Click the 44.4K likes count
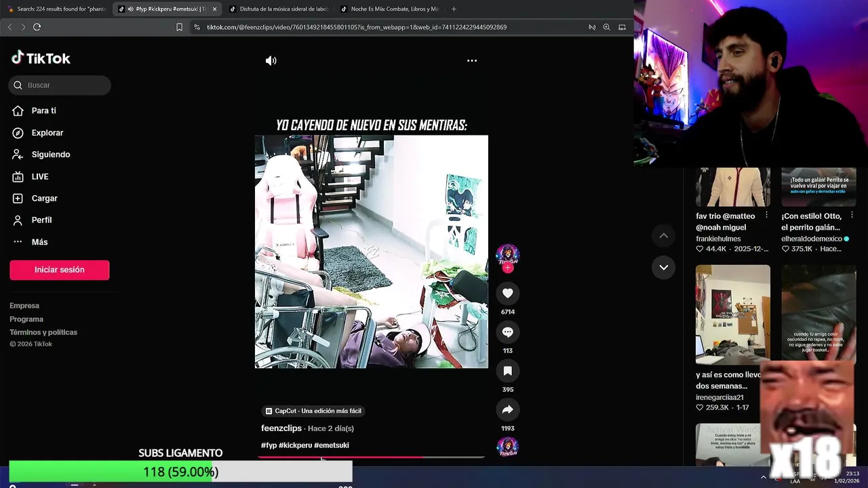This screenshot has height=488, width=868. pyautogui.click(x=716, y=249)
